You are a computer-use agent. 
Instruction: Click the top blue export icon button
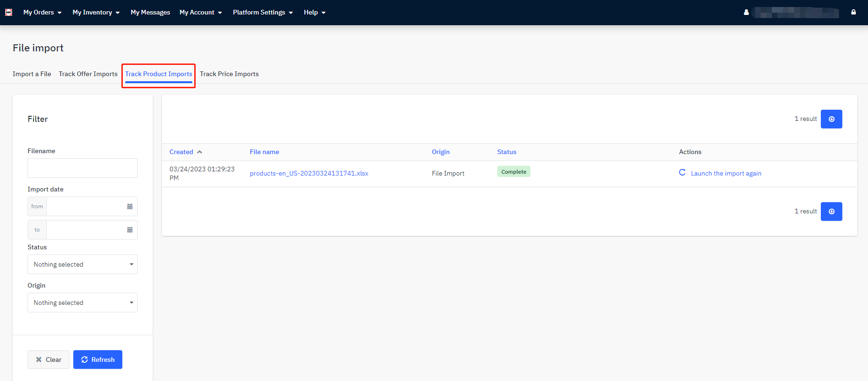[x=831, y=119]
